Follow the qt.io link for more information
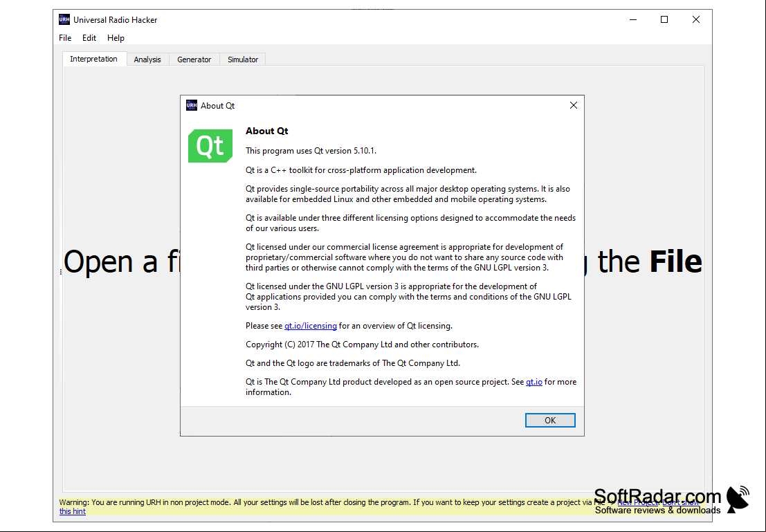This screenshot has width=766, height=532. [534, 382]
